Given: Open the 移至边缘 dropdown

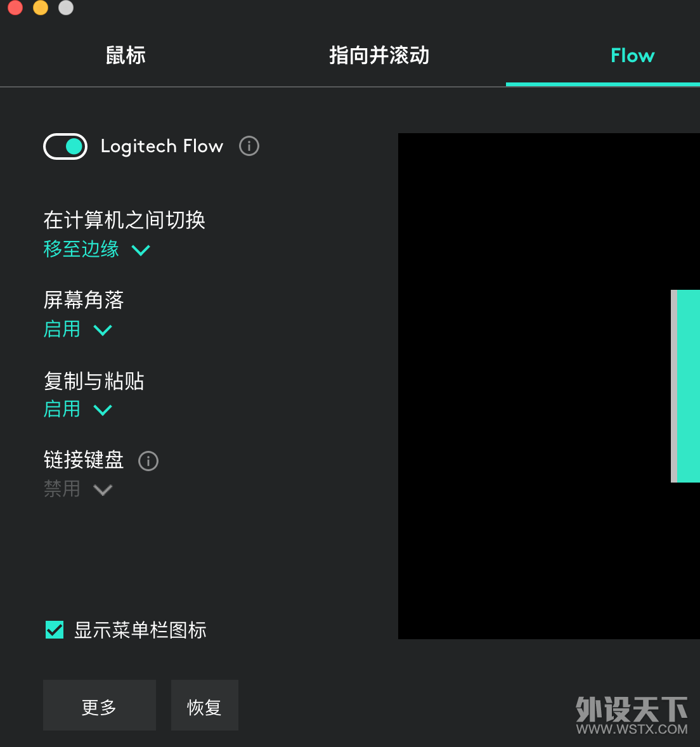Looking at the screenshot, I should click(x=96, y=249).
